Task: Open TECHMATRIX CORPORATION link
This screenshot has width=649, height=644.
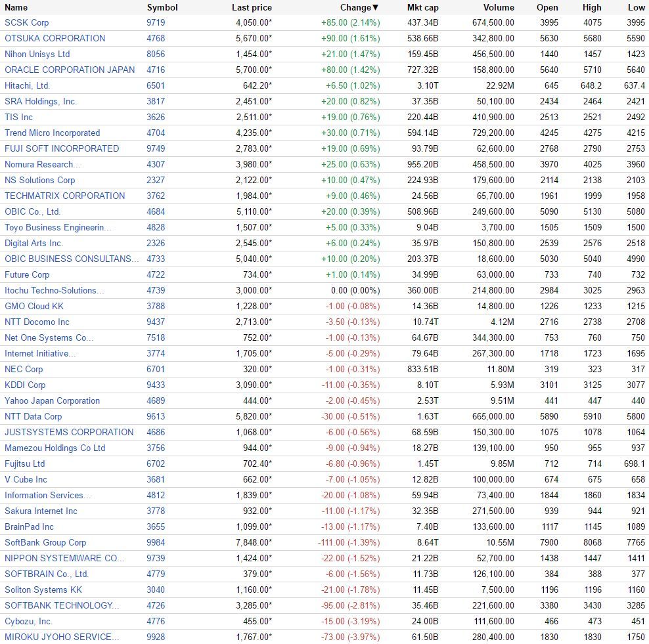Action: pyautogui.click(x=64, y=196)
